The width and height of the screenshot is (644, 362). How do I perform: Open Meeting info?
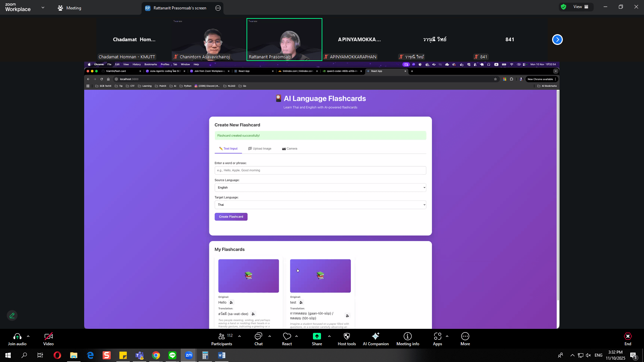(408, 339)
